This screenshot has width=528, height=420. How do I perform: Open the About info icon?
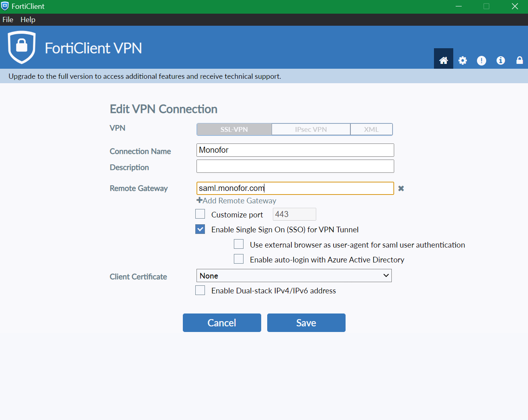point(500,60)
